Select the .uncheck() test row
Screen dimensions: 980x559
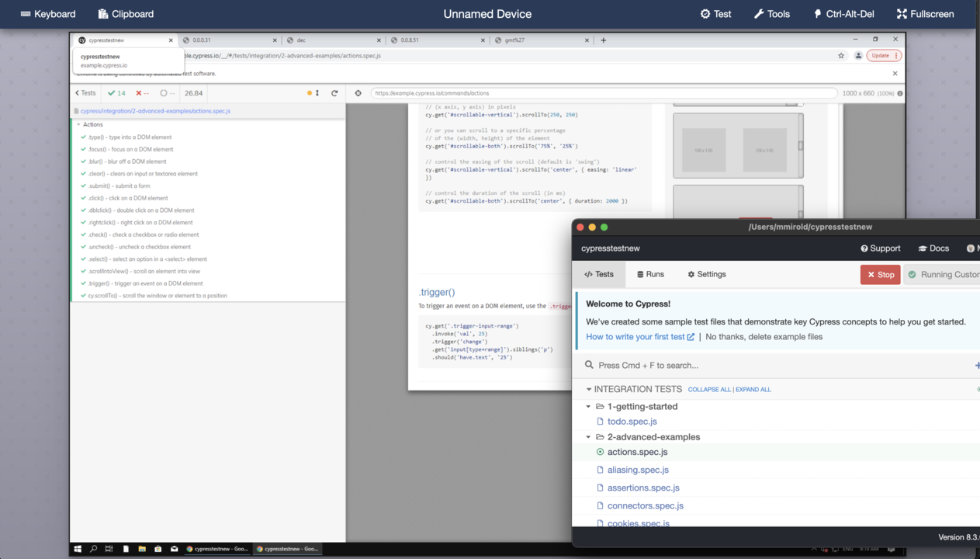(208, 247)
